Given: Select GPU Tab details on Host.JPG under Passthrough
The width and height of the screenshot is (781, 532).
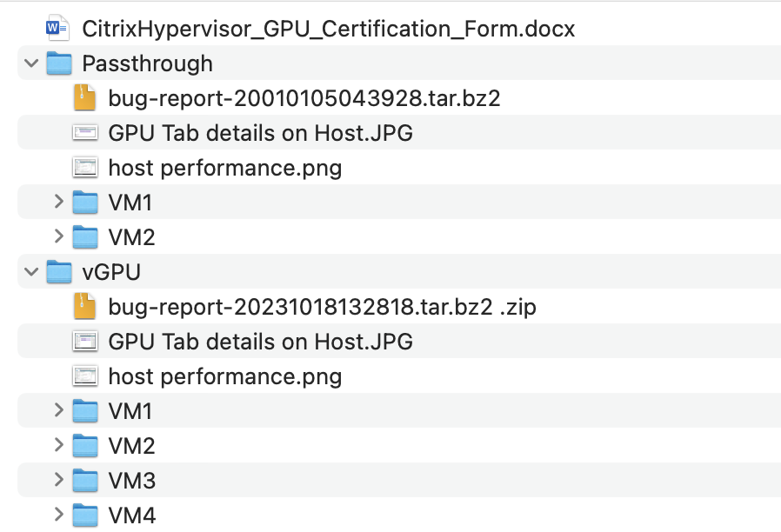Looking at the screenshot, I should click(x=261, y=133).
